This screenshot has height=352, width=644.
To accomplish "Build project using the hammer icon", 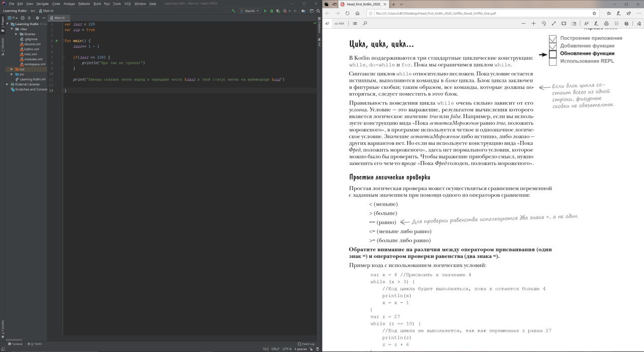I will click(x=233, y=11).
